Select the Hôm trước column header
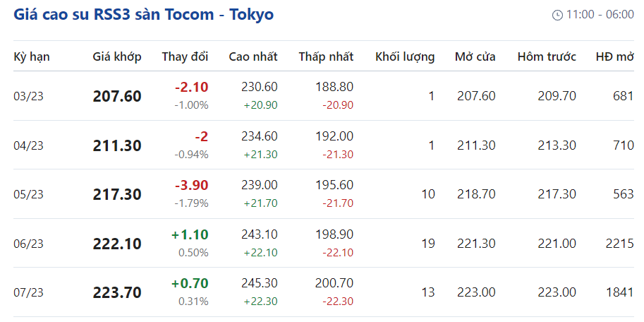 coord(547,56)
